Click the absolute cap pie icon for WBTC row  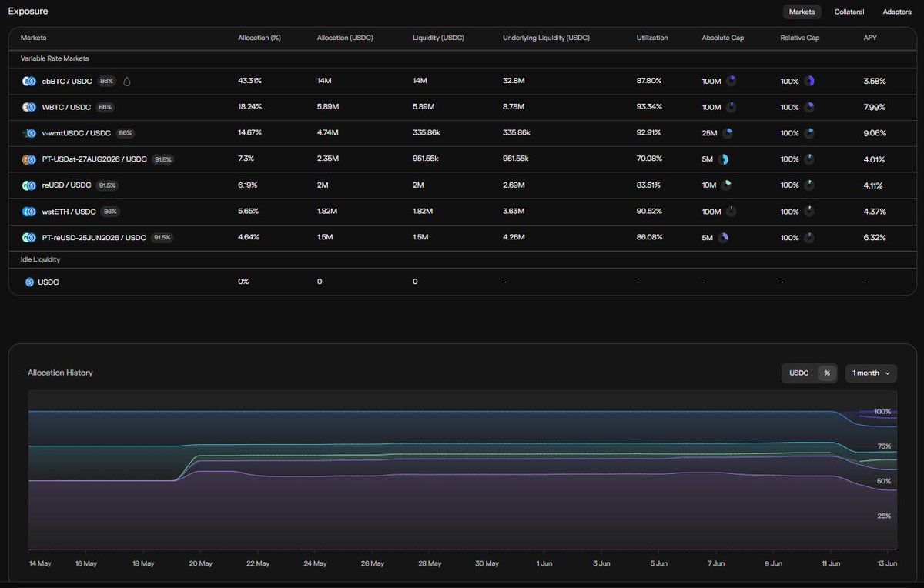click(x=731, y=107)
